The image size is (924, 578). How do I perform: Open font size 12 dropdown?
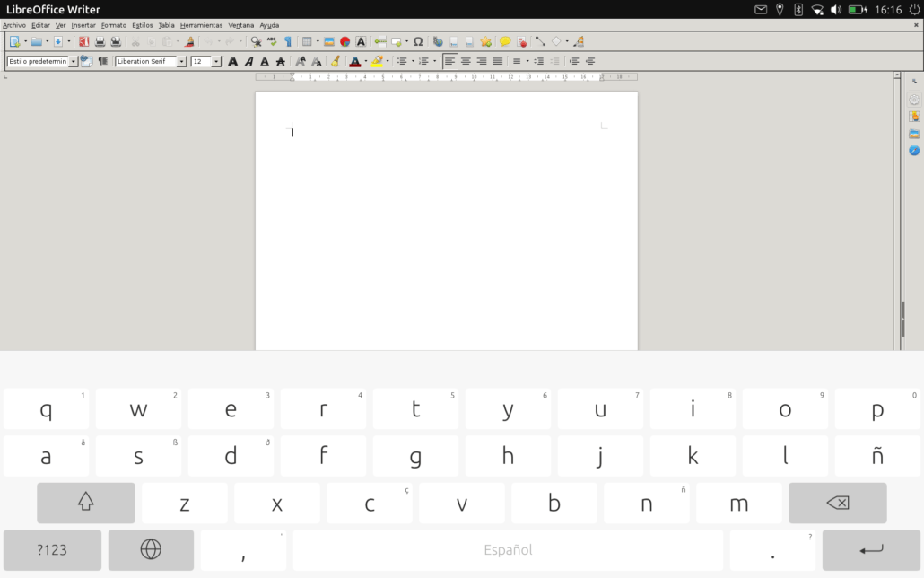216,61
